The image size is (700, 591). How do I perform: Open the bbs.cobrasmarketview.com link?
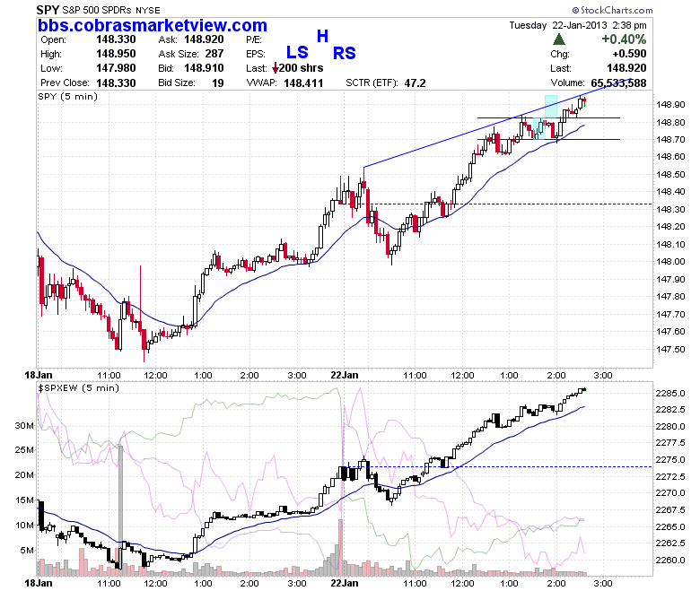pyautogui.click(x=153, y=25)
